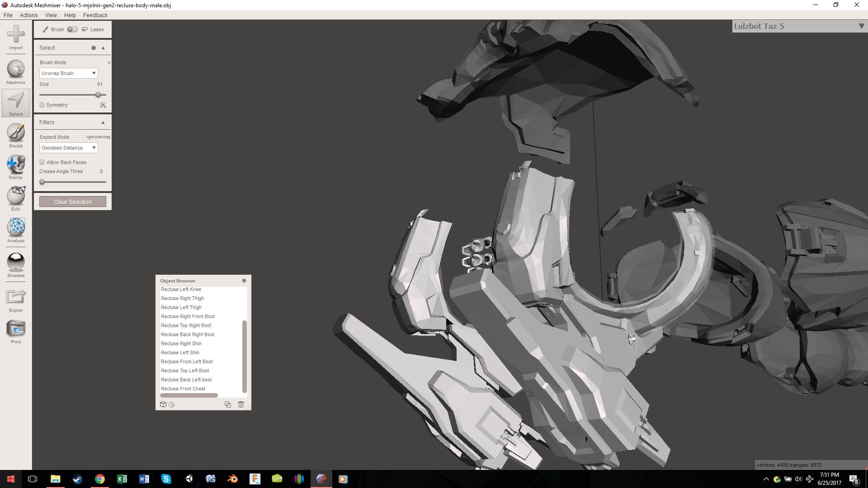Screen dimensions: 868x488
Task: Open Skype from the taskbar
Action: (166, 479)
